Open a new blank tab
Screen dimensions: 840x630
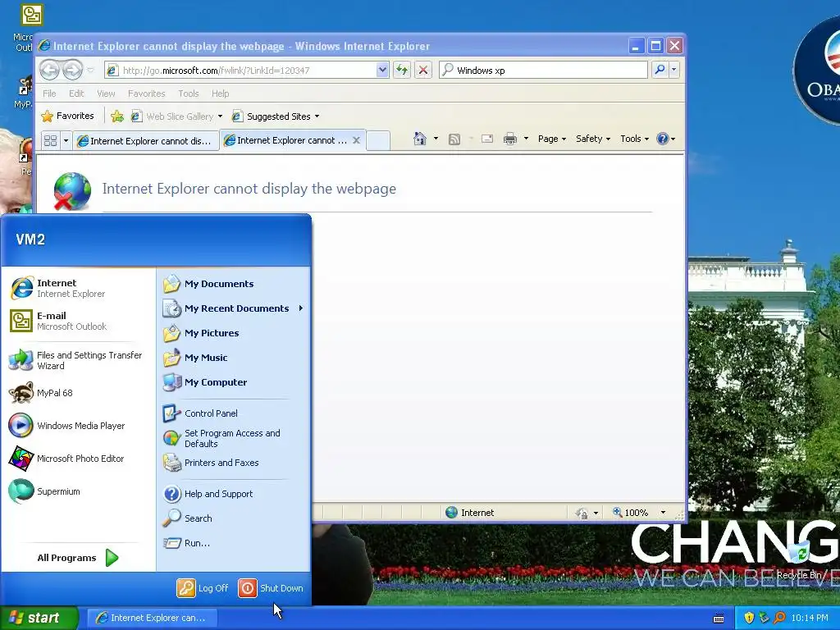pyautogui.click(x=377, y=141)
